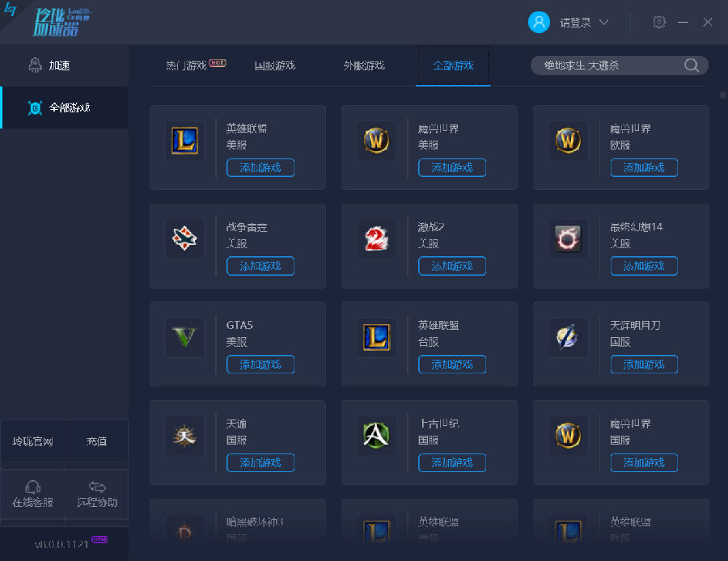Viewport: 728px width, 561px height.
Task: Select the 天谕 game icon
Action: point(184,436)
